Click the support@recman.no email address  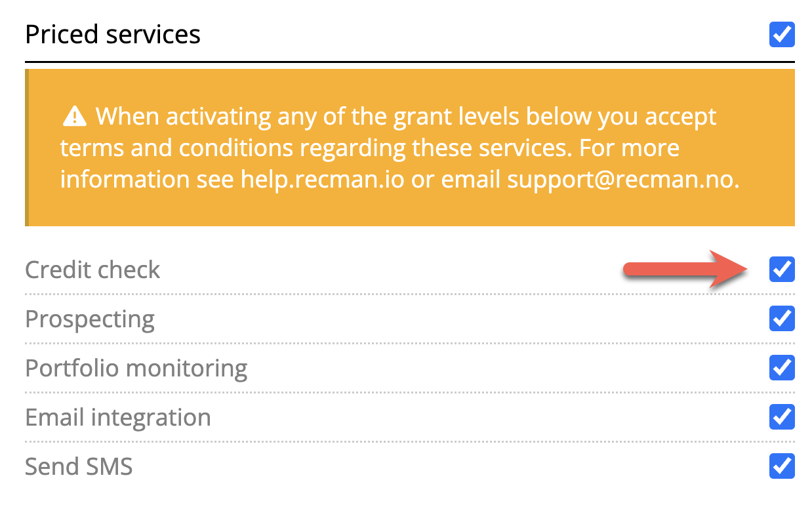tap(623, 178)
